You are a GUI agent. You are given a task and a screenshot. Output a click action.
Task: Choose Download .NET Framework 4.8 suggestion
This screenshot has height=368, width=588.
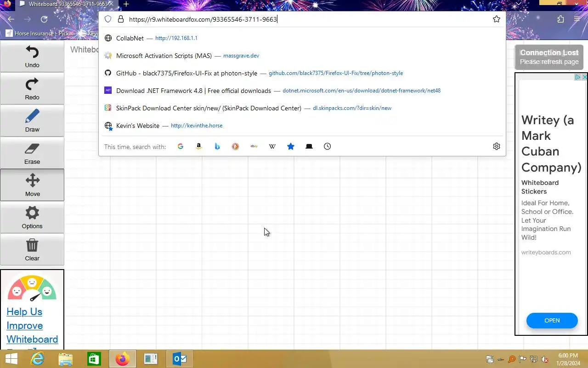tap(302, 91)
